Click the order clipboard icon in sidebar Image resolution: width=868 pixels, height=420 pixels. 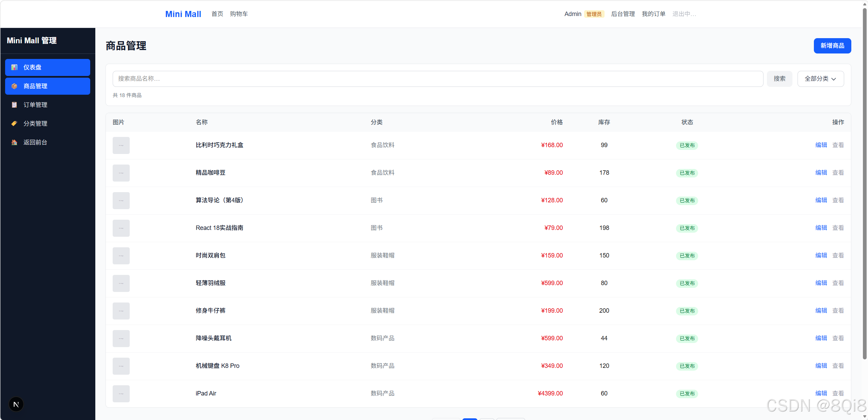coord(14,105)
